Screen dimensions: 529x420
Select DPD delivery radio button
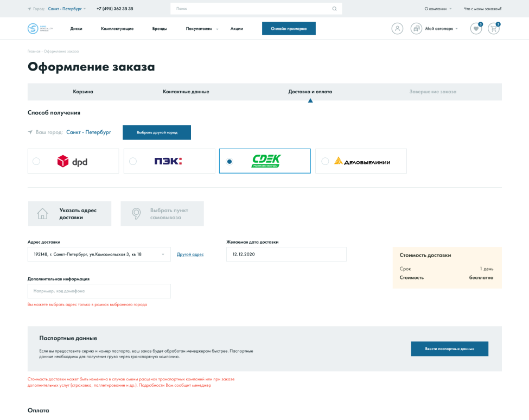(x=36, y=161)
